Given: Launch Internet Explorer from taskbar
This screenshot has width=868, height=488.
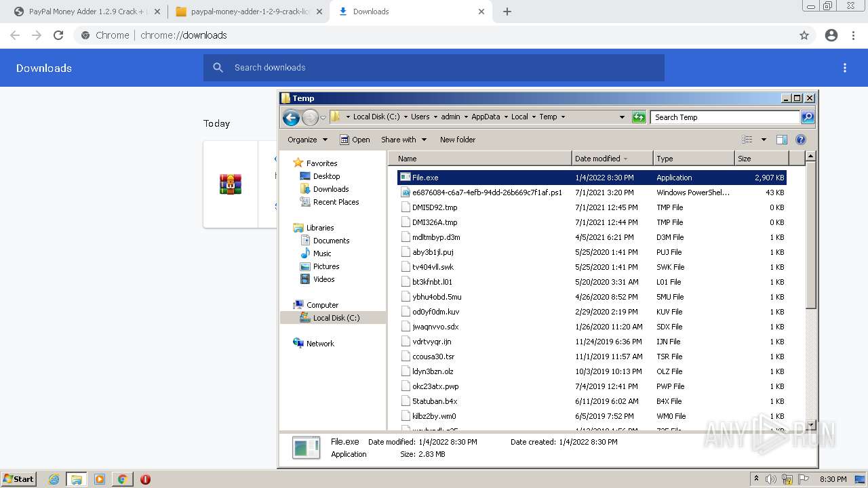Looking at the screenshot, I should click(54, 479).
